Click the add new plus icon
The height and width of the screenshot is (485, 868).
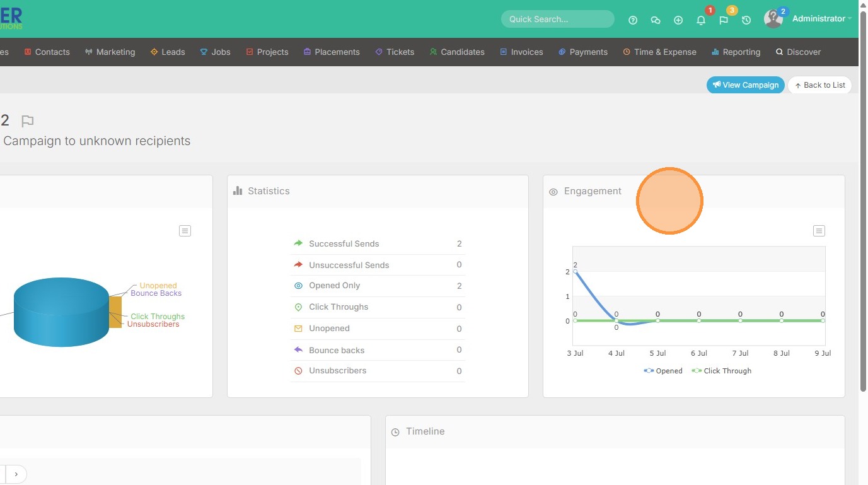click(678, 20)
